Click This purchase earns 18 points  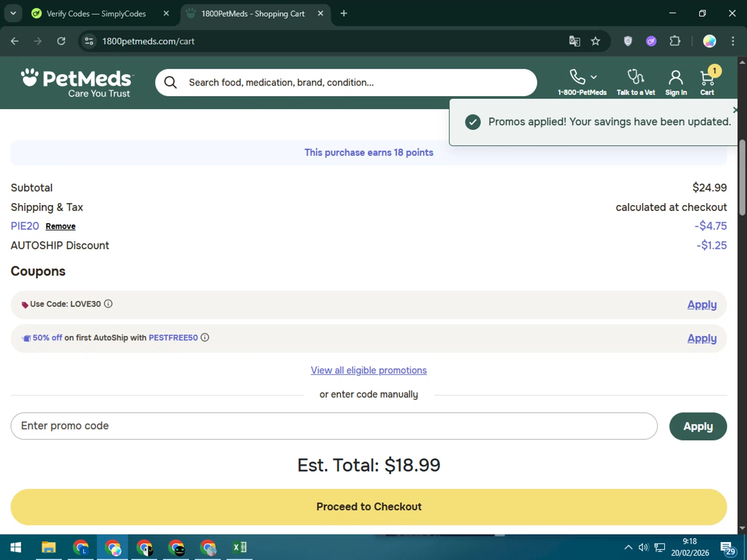click(x=369, y=153)
